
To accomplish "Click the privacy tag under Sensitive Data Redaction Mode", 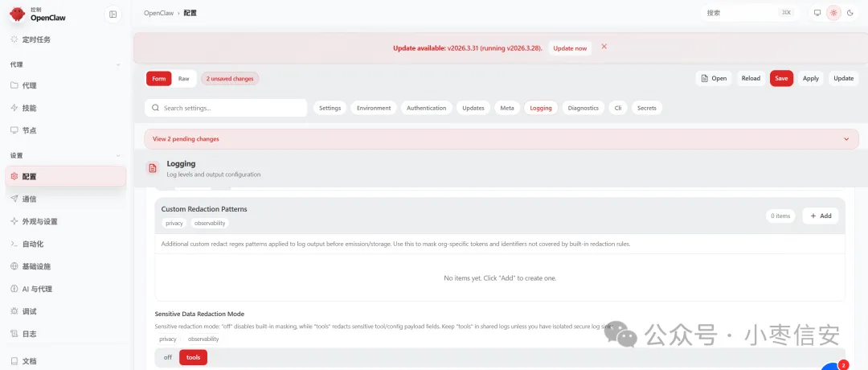I will pos(168,339).
